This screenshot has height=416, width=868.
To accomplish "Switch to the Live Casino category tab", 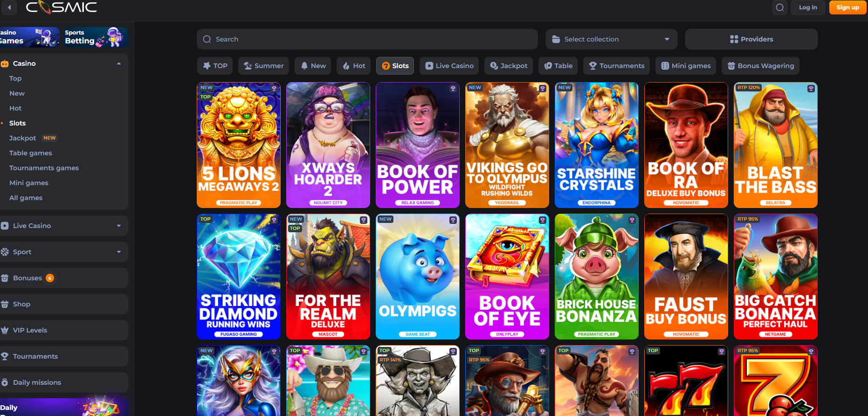I will pyautogui.click(x=449, y=66).
